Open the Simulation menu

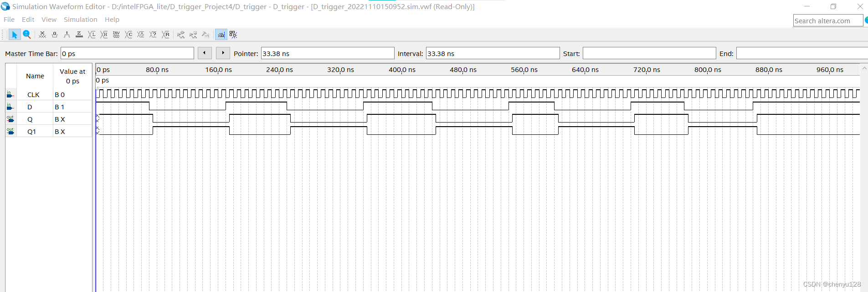81,20
